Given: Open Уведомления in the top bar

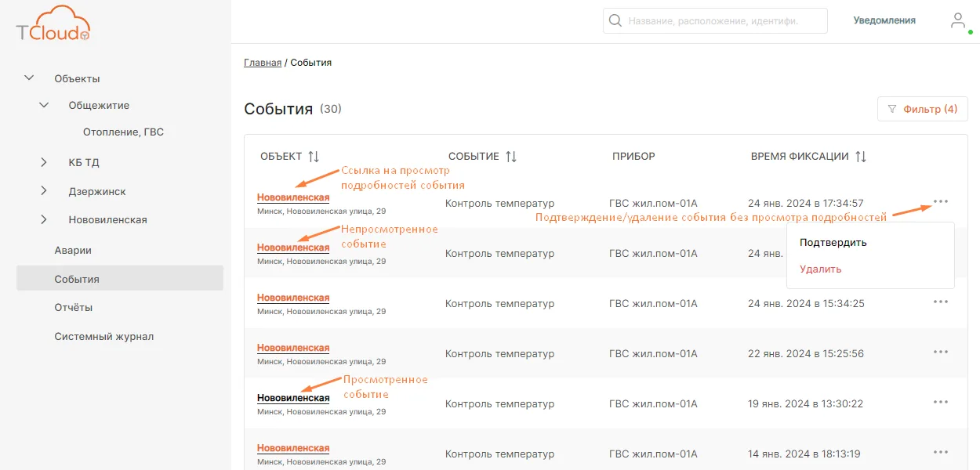Looking at the screenshot, I should 884,20.
